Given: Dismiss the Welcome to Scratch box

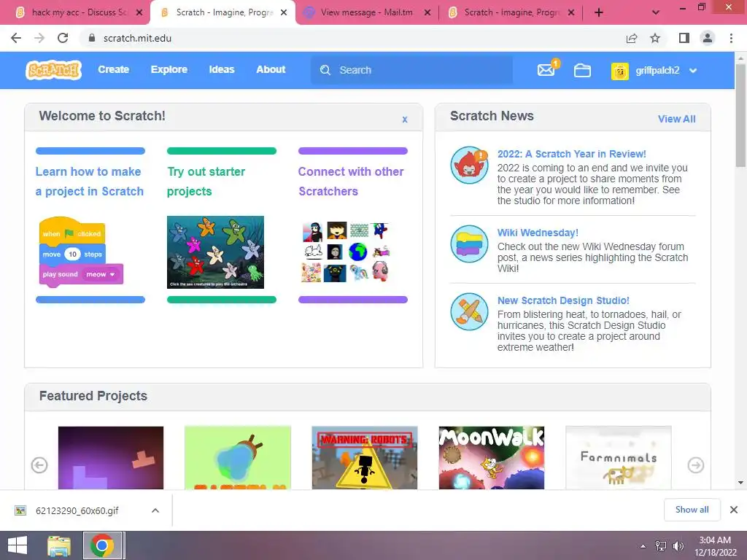Looking at the screenshot, I should (x=404, y=120).
